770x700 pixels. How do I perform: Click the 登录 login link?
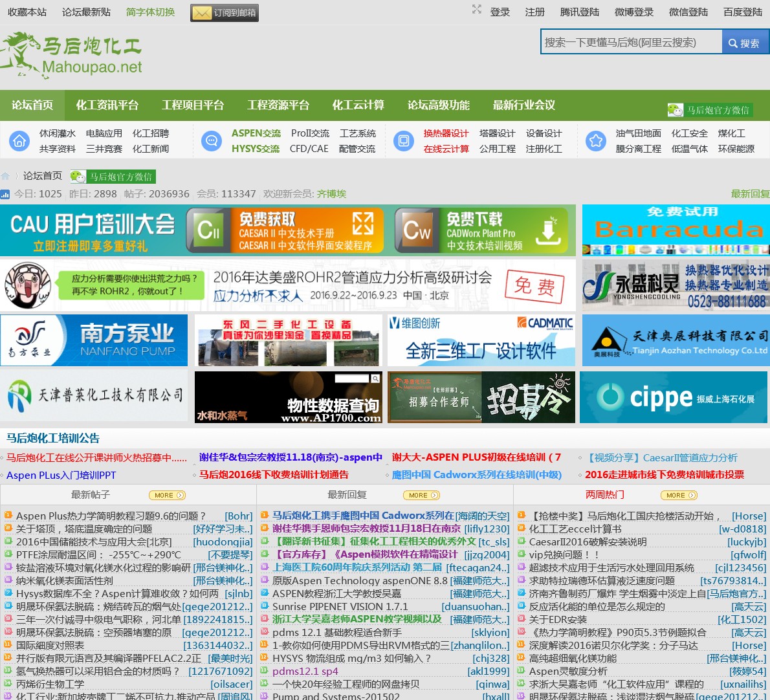point(500,12)
